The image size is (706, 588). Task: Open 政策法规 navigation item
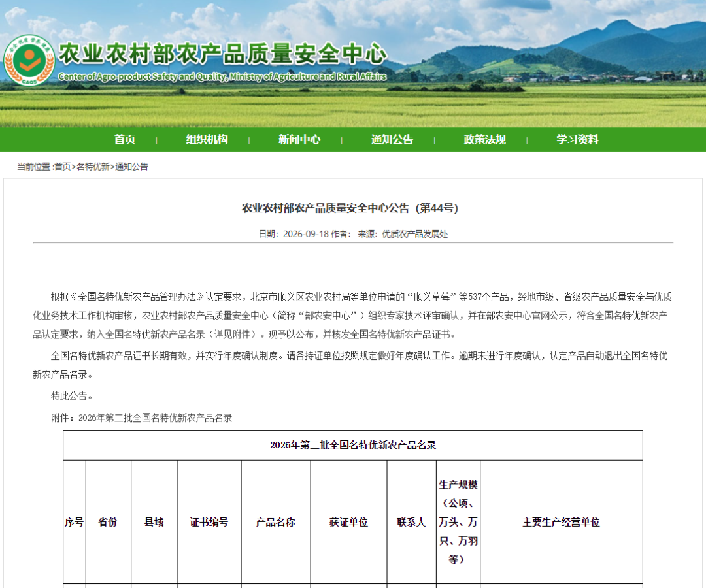click(x=485, y=139)
